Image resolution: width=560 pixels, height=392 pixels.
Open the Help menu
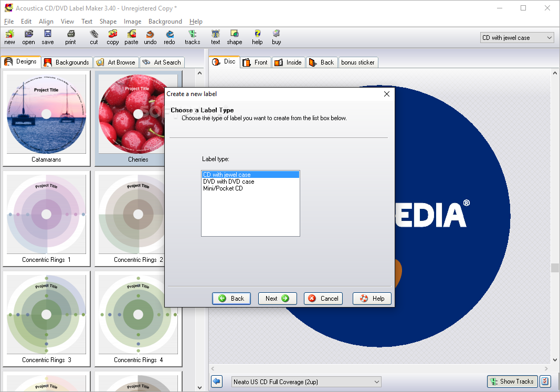point(196,22)
